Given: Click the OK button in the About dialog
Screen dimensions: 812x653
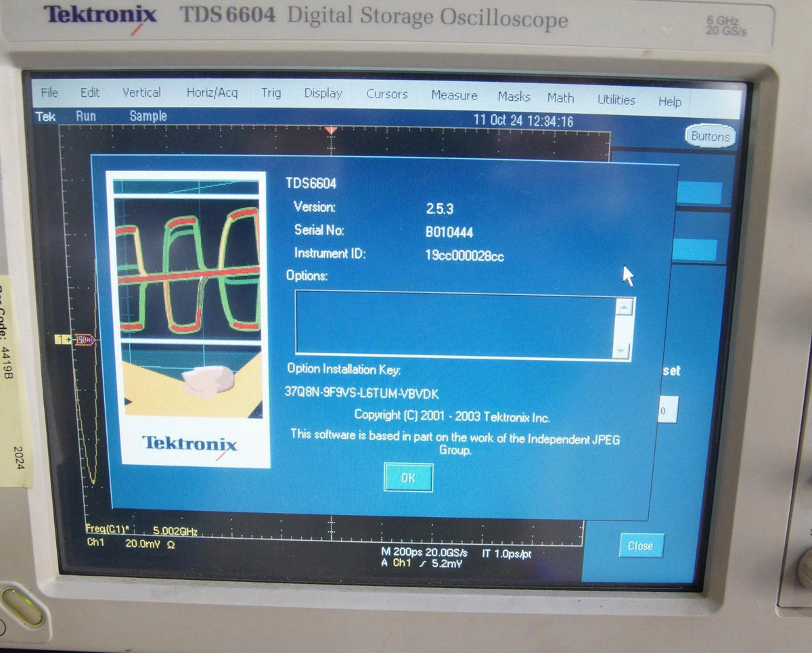Looking at the screenshot, I should click(408, 478).
